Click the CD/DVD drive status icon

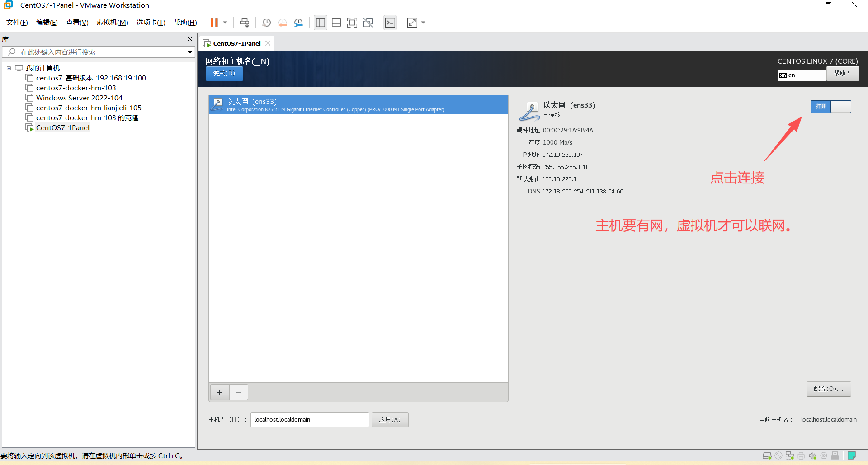point(778,456)
